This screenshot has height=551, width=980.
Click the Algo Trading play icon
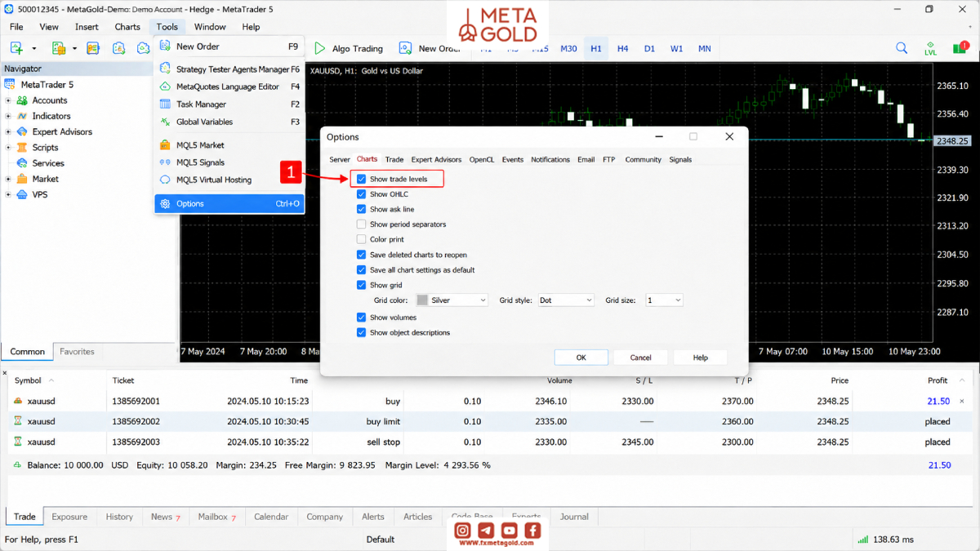click(x=319, y=48)
